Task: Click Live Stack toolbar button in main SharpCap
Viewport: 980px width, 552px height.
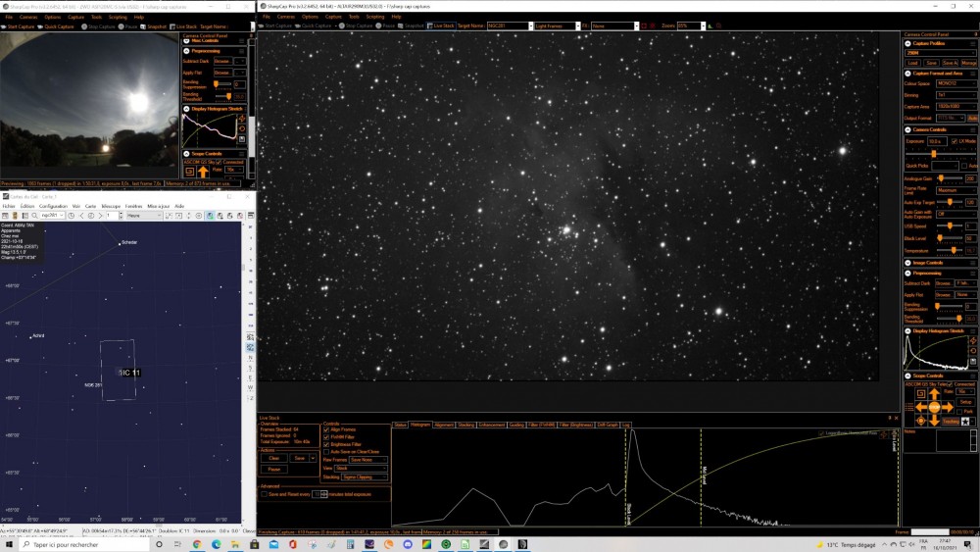Action: (x=441, y=25)
